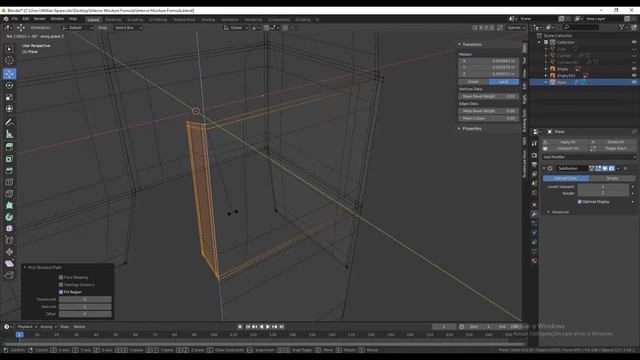Open the Global transform orientation dropdown
The image size is (640, 360).
(236, 27)
